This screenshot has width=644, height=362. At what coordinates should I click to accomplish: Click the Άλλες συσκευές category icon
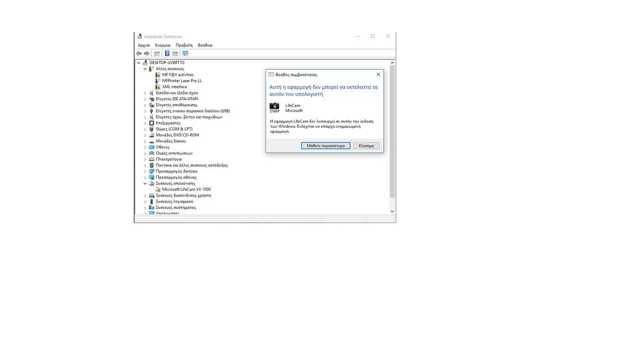151,69
